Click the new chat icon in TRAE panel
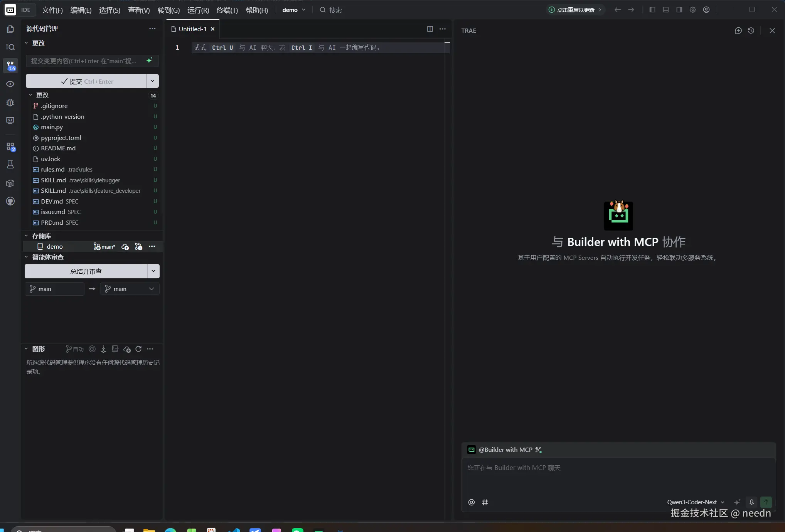The image size is (785, 532). (x=738, y=30)
